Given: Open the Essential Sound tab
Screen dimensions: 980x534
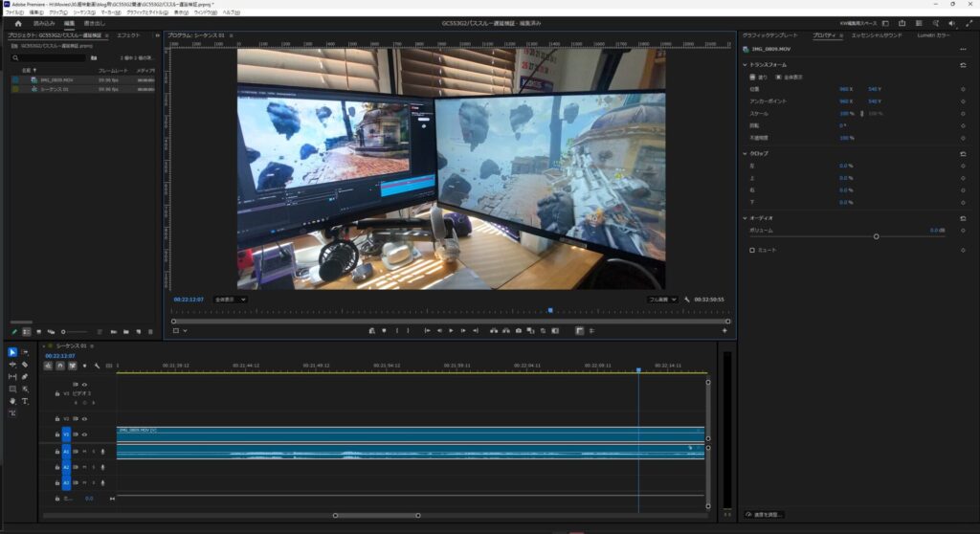Looking at the screenshot, I should [876, 35].
